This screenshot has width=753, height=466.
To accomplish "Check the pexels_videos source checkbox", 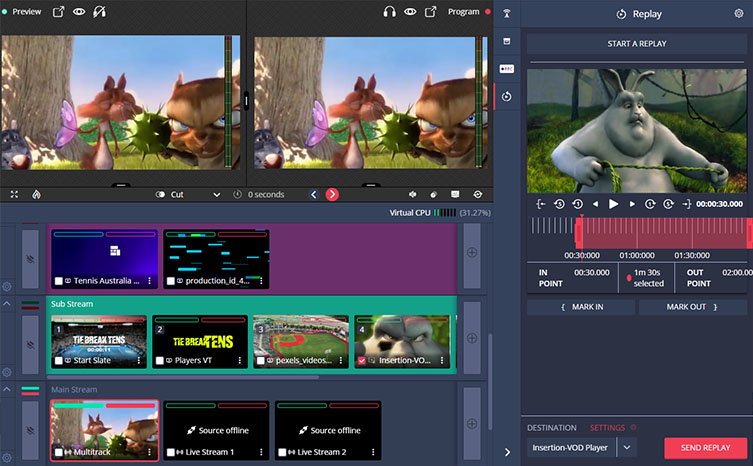I will (x=261, y=360).
